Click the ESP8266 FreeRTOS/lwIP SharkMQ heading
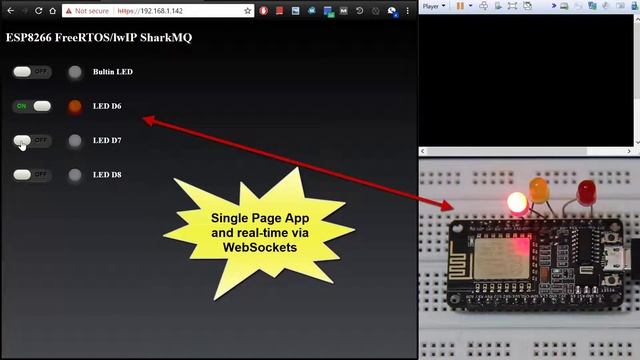The width and height of the screenshot is (640, 360). click(x=99, y=38)
